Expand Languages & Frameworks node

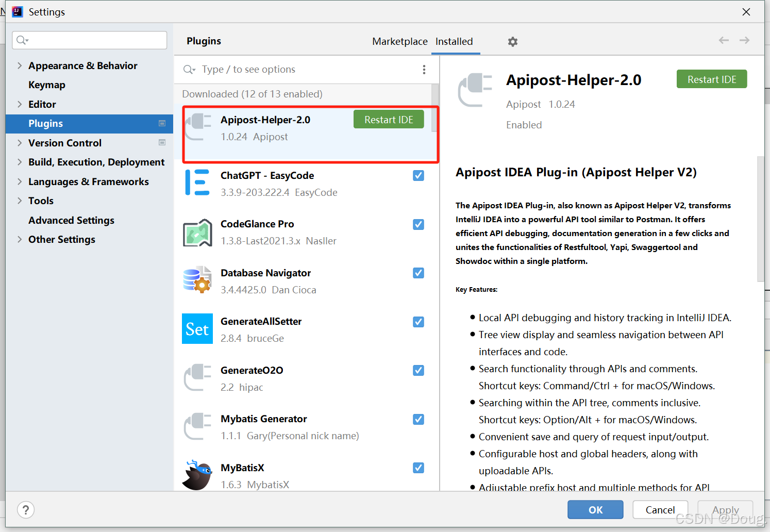tap(20, 181)
